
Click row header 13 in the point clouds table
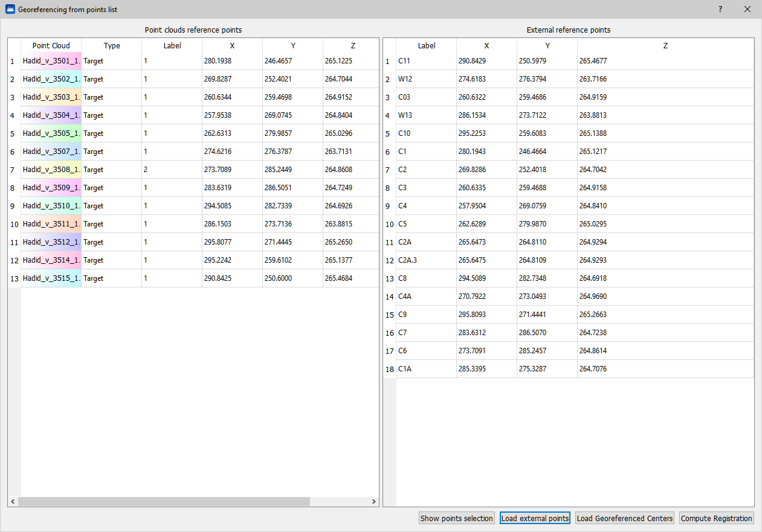click(14, 278)
